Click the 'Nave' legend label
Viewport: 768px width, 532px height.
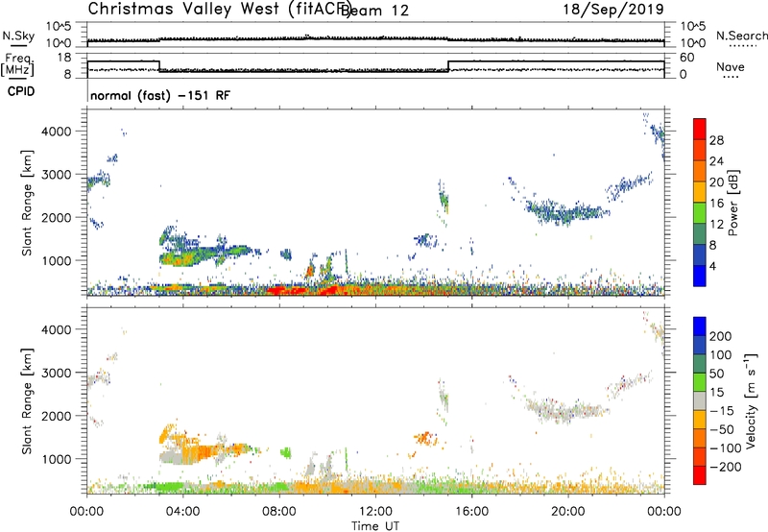[x=730, y=66]
